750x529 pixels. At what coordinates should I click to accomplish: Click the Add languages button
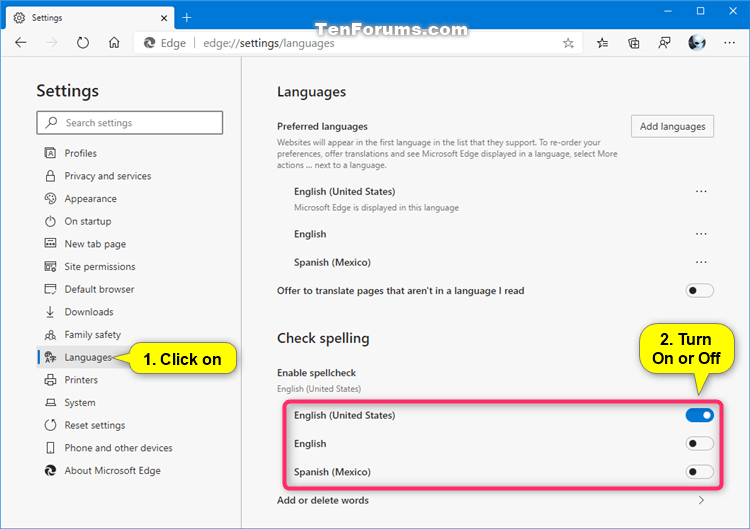tap(672, 126)
